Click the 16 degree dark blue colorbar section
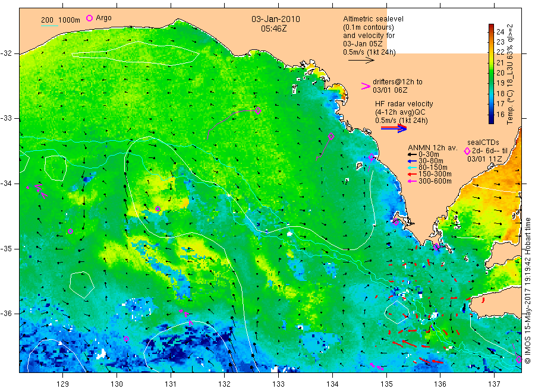The image size is (535, 392). click(x=492, y=115)
